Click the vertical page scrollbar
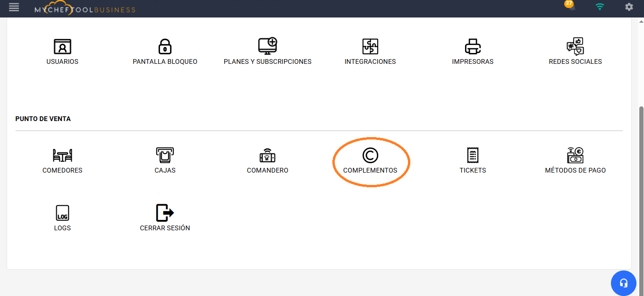 pyautogui.click(x=641, y=189)
